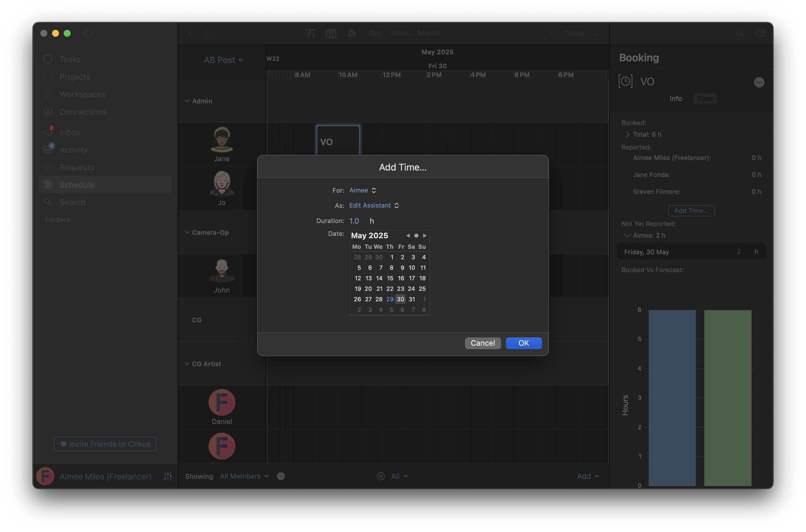Switch to the Info tab in Booking
Screen dimensions: 806x532
[x=675, y=99]
